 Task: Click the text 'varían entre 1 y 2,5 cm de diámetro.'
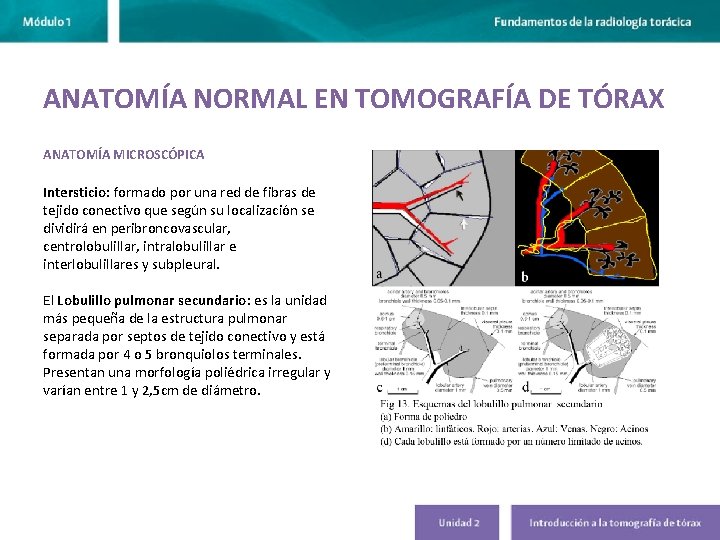coord(152,390)
